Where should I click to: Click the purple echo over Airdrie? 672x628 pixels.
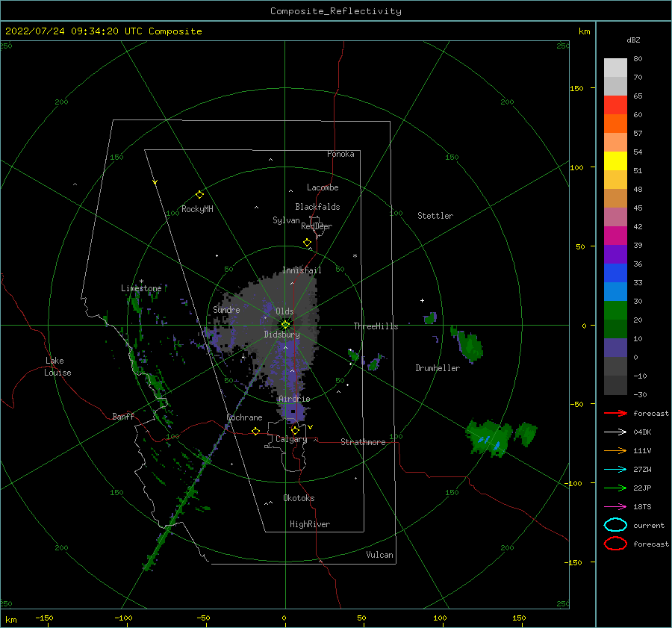pyautogui.click(x=293, y=413)
